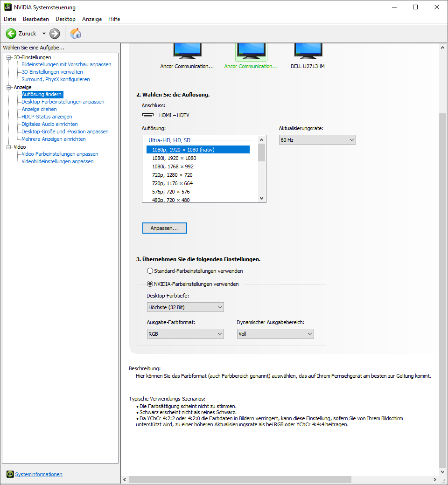The width and height of the screenshot is (448, 485).
Task: Open Bildeinstellungen mit Vorschau anpassen
Action: pyautogui.click(x=66, y=64)
